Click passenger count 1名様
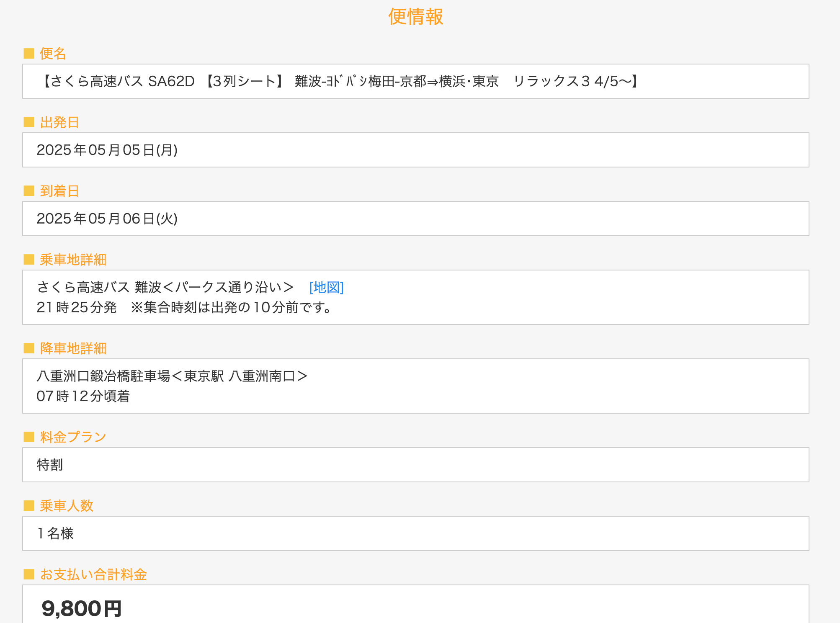 [x=55, y=533]
